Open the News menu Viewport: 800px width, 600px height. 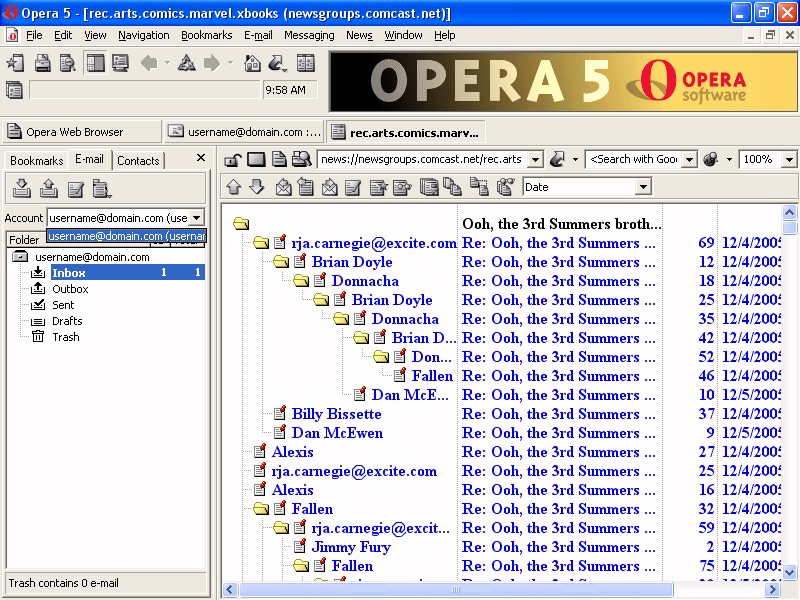point(359,35)
